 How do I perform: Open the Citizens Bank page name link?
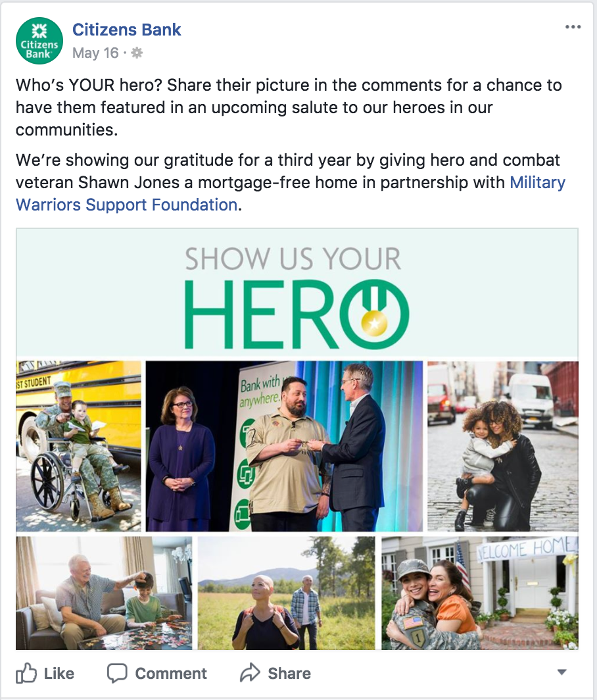[127, 30]
